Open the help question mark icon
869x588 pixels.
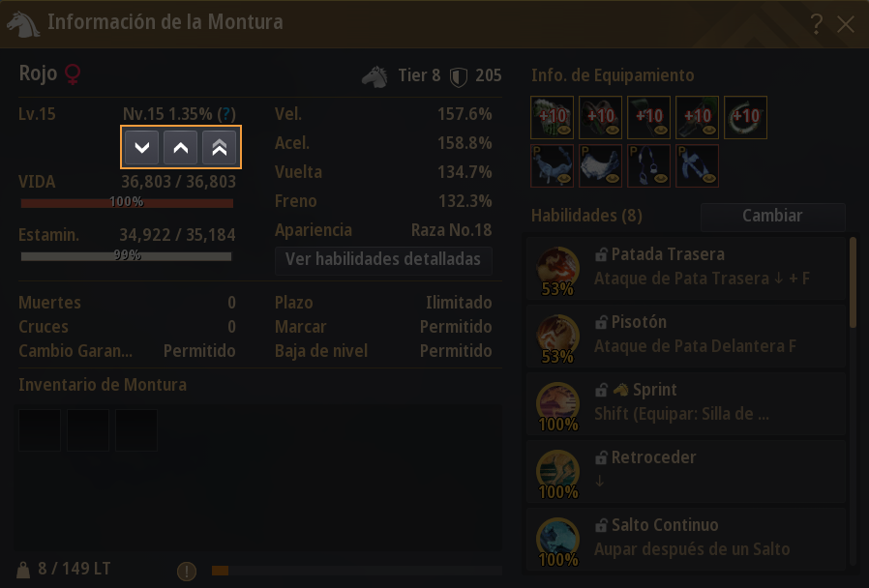[816, 24]
